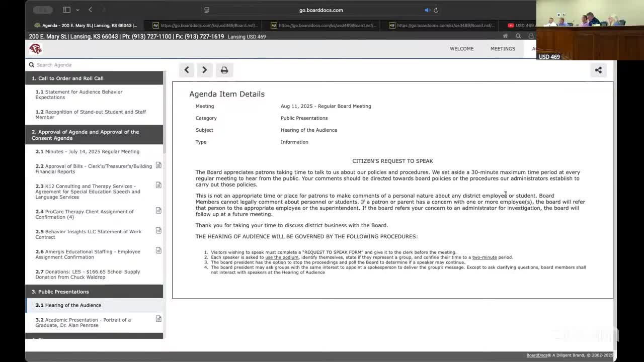Image resolution: width=644 pixels, height=362 pixels.
Task: Open Minutes - July 14, 2025 item
Action: point(92,151)
